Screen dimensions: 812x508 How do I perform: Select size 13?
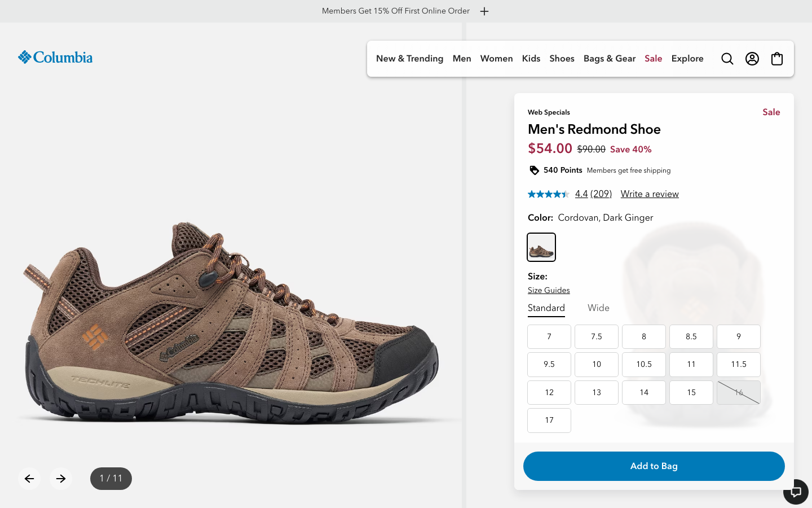coord(597,393)
